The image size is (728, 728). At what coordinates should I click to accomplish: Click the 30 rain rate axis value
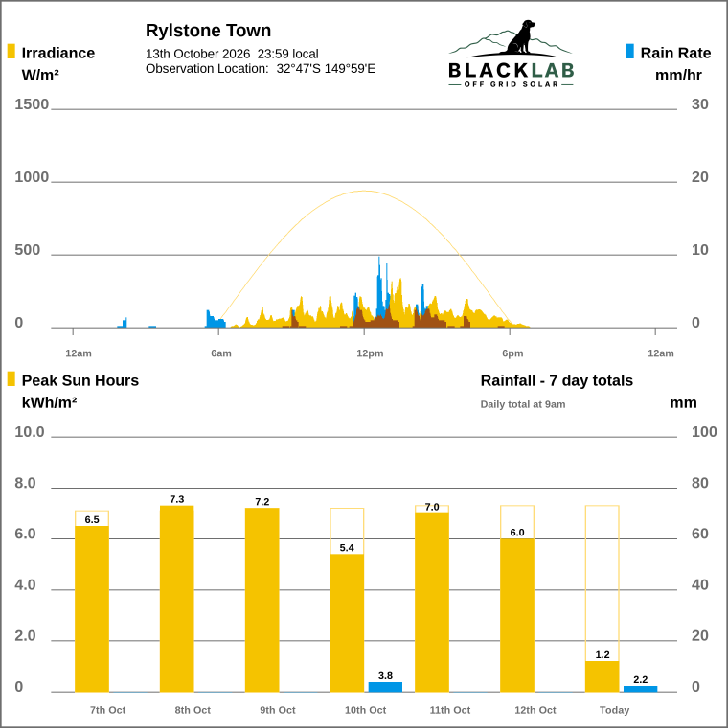pyautogui.click(x=699, y=104)
